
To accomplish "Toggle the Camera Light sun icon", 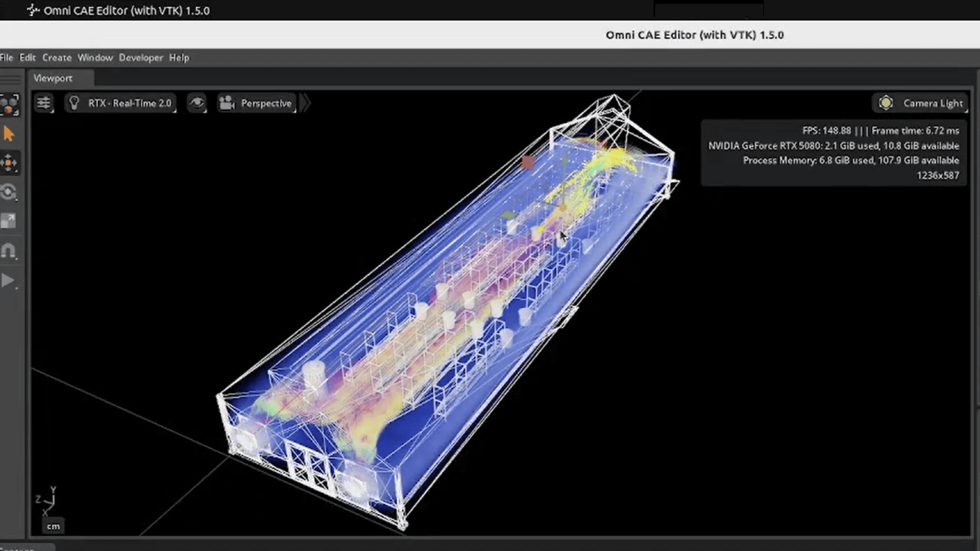I will 886,103.
